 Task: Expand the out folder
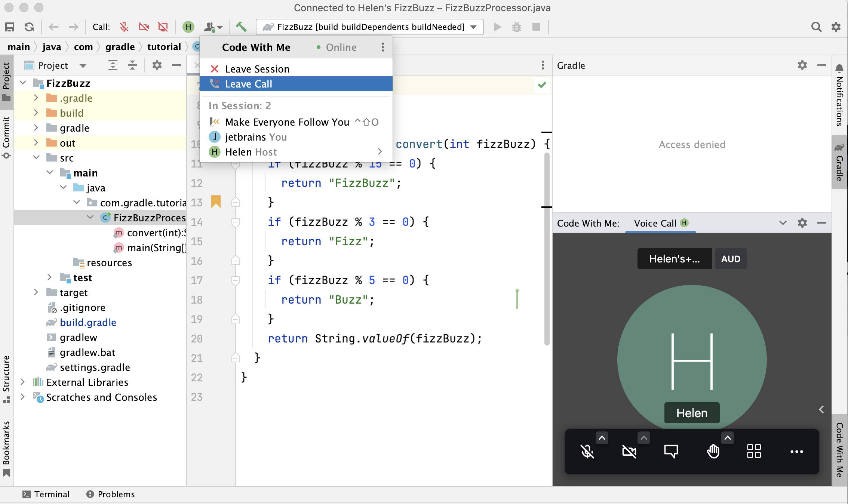tap(36, 142)
